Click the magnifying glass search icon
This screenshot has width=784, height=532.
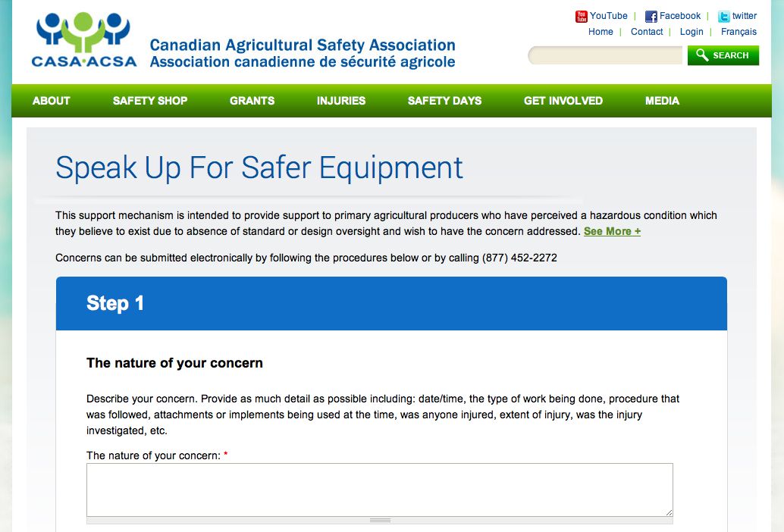701,55
